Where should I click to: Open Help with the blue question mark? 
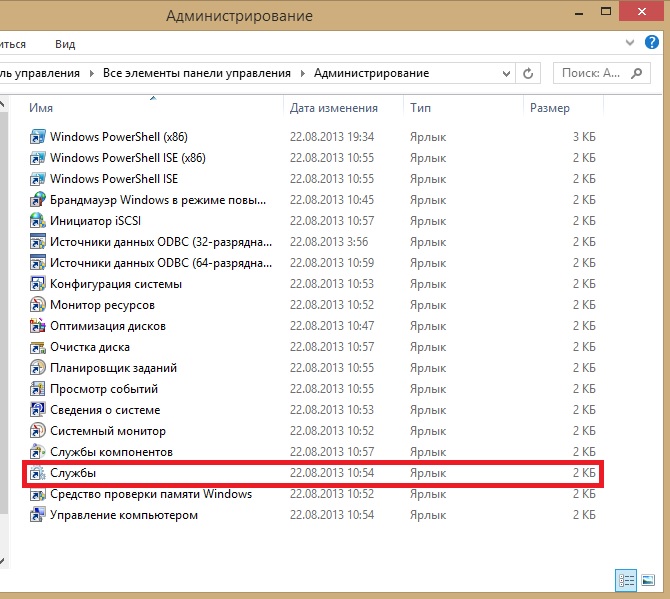point(652,42)
